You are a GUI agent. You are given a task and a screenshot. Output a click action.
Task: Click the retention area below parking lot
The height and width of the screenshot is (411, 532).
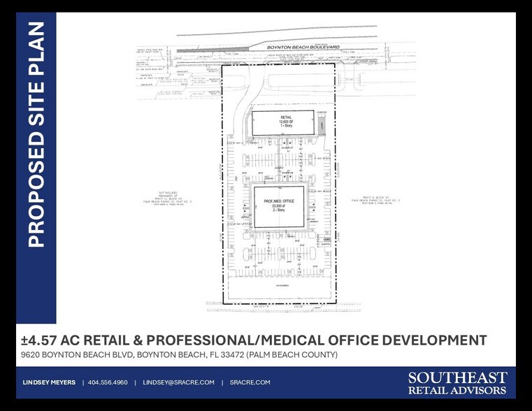278,287
